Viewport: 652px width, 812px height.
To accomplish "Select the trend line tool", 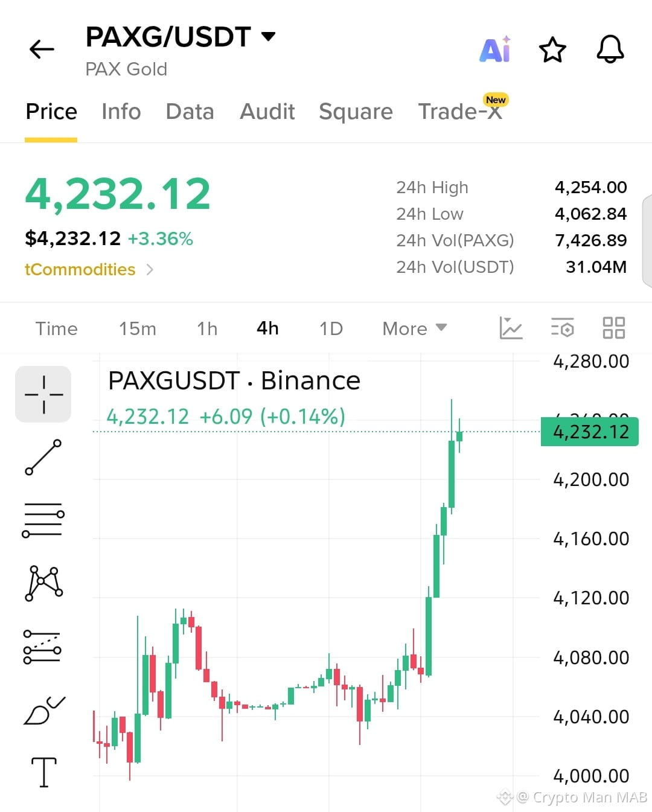I will (x=43, y=458).
